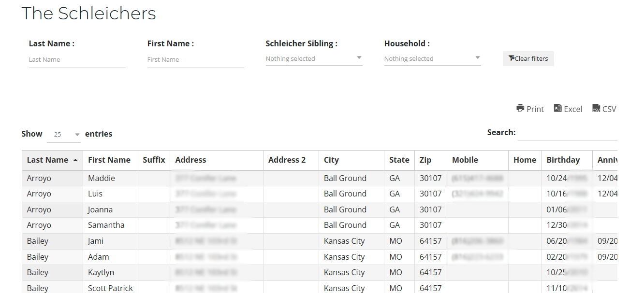Screen dimensions: 644x293
Task: Sort table by State header
Action: point(399,160)
